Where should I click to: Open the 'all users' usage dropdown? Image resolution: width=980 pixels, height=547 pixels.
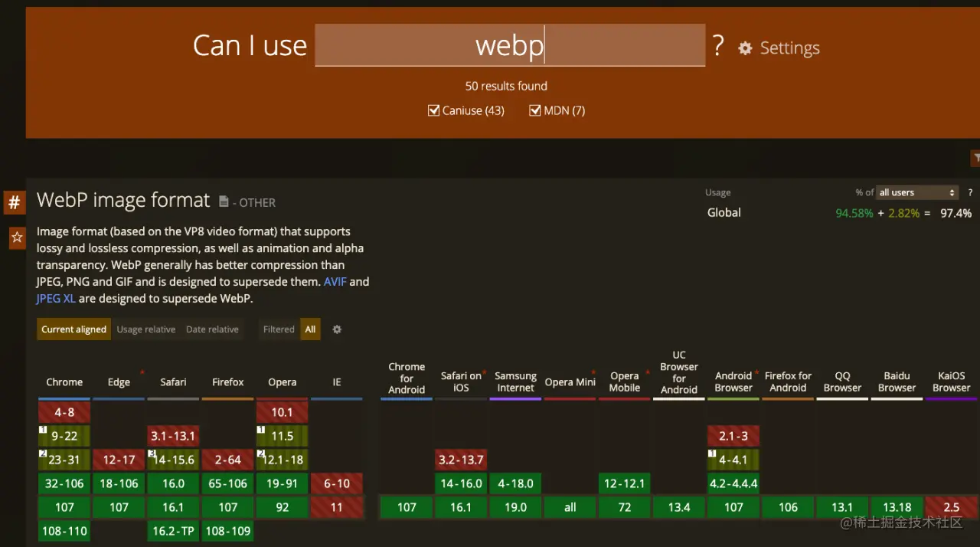point(917,192)
